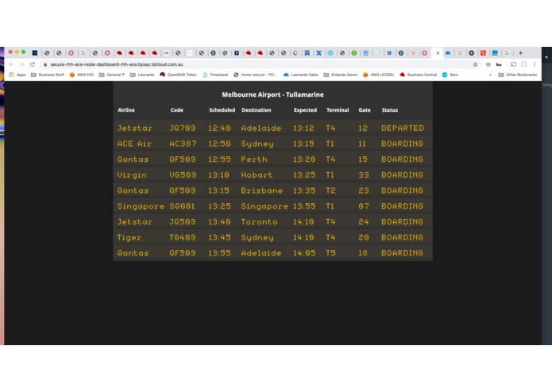Click the Scheduled column header

pos(222,110)
